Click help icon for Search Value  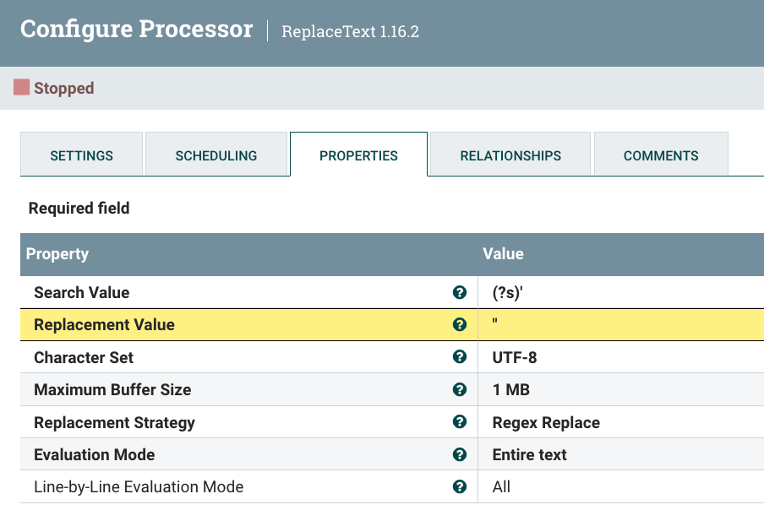460,292
